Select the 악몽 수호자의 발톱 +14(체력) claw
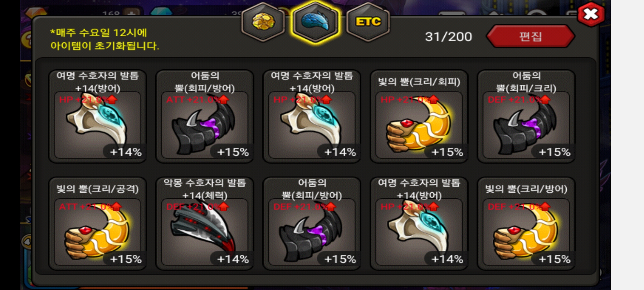 pyautogui.click(x=205, y=223)
